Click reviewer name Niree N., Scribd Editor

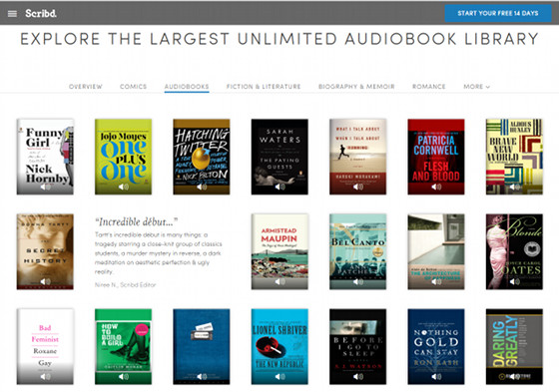[x=125, y=284]
